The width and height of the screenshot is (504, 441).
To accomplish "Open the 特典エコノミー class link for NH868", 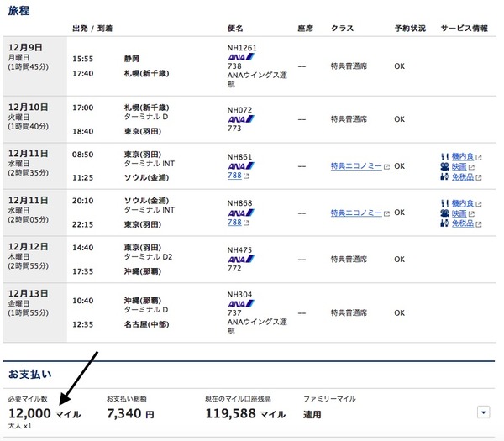I will pyautogui.click(x=356, y=213).
